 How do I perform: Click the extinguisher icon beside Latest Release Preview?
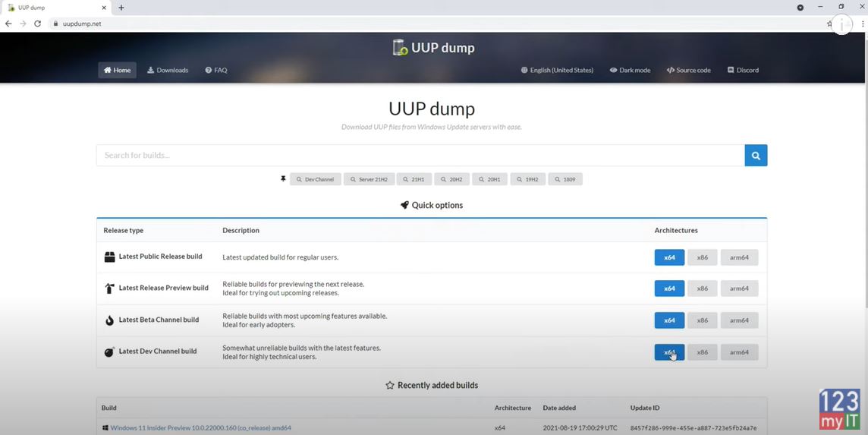(x=109, y=288)
